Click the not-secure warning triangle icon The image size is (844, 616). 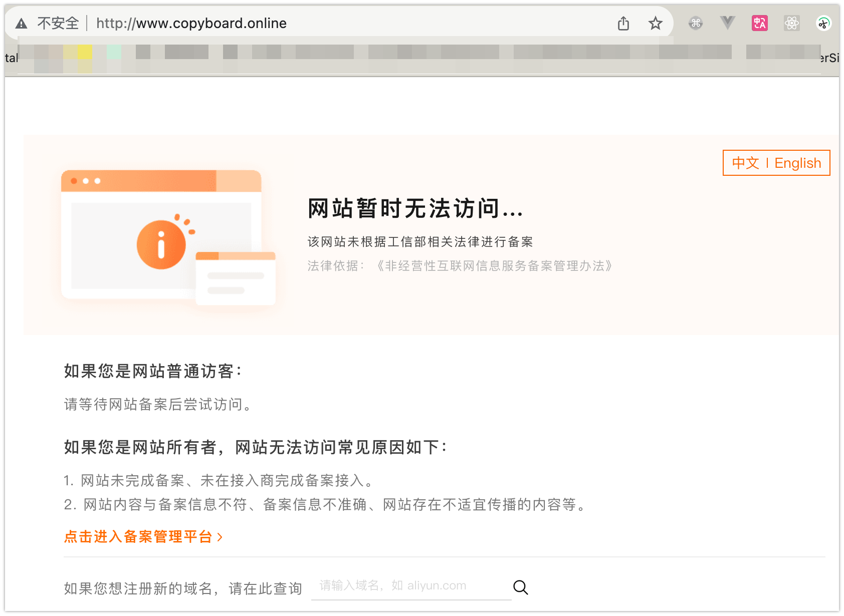pyautogui.click(x=21, y=24)
